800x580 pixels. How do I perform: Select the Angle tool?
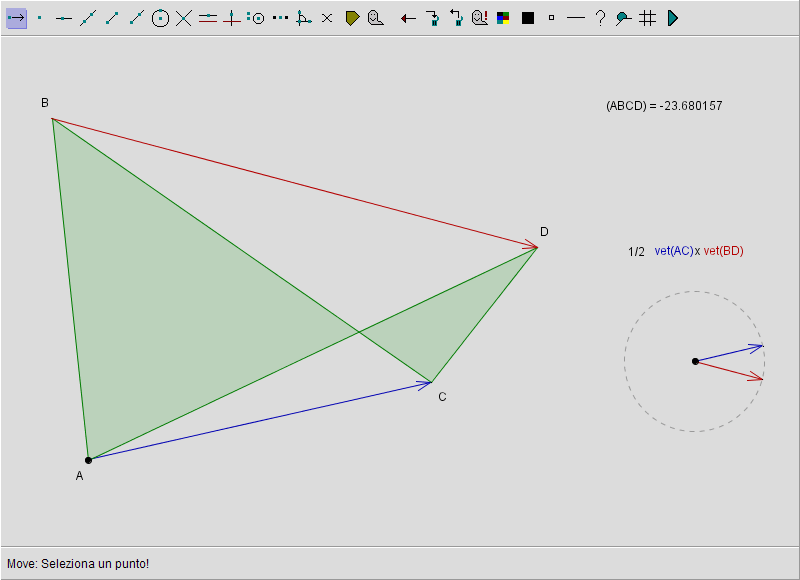coord(304,18)
